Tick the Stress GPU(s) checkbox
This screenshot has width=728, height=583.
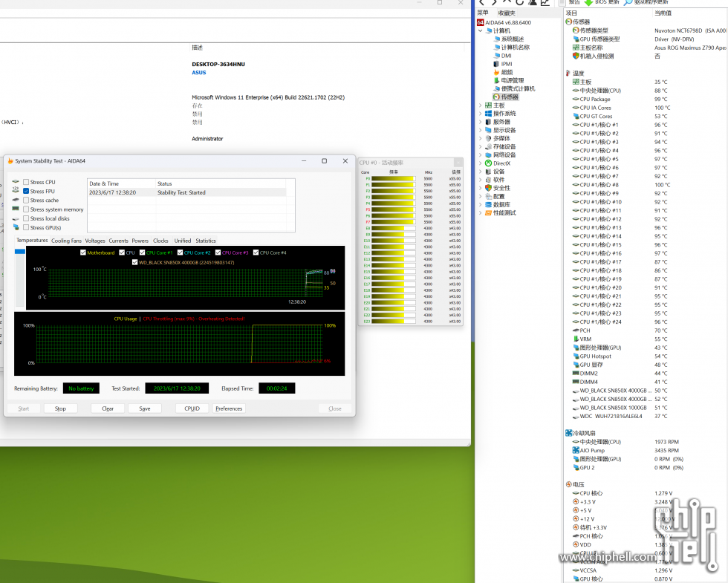coord(26,227)
